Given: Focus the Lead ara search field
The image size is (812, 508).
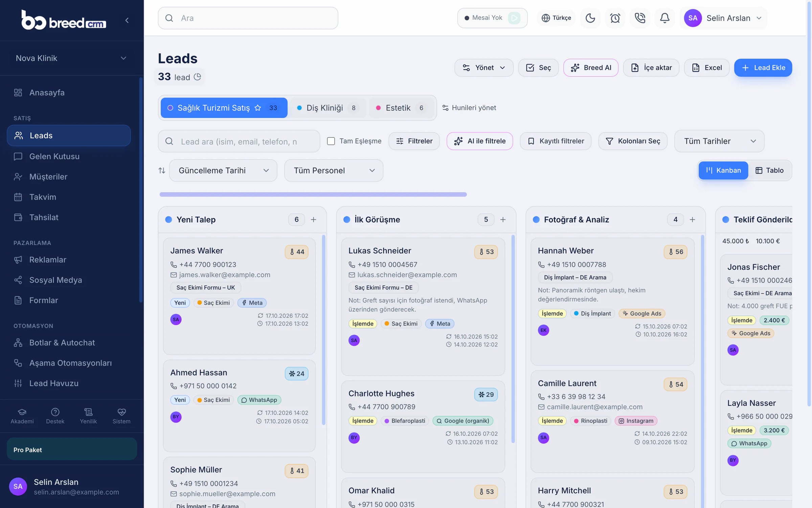Looking at the screenshot, I should pyautogui.click(x=239, y=141).
